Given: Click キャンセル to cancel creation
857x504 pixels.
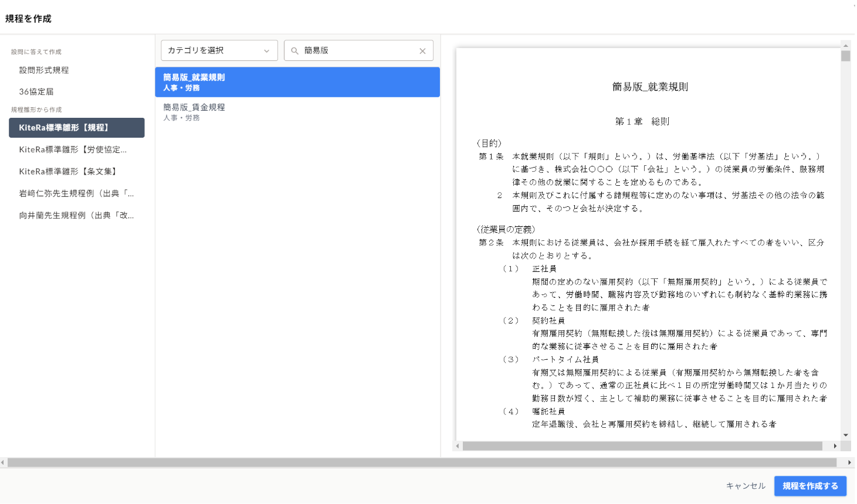Looking at the screenshot, I should pyautogui.click(x=746, y=486).
